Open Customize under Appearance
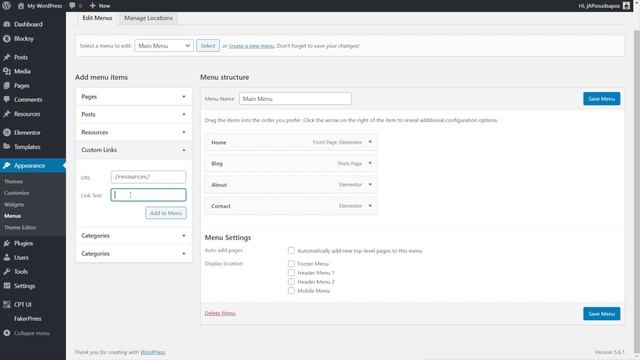Image resolution: width=640 pixels, height=360 pixels. point(17,193)
